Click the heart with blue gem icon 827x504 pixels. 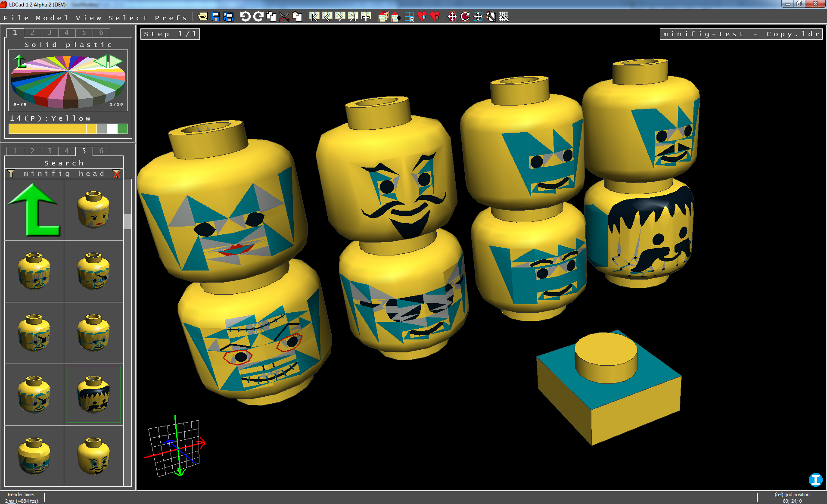[422, 17]
